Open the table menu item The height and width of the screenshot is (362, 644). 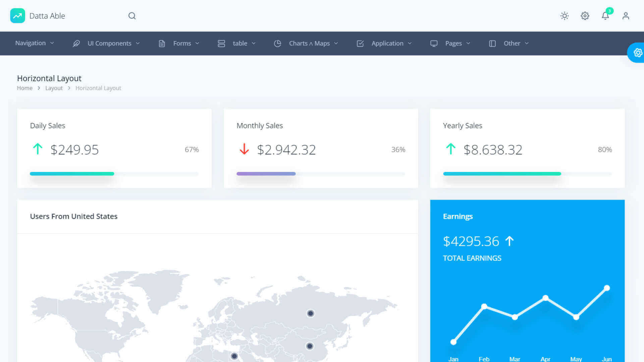(240, 44)
